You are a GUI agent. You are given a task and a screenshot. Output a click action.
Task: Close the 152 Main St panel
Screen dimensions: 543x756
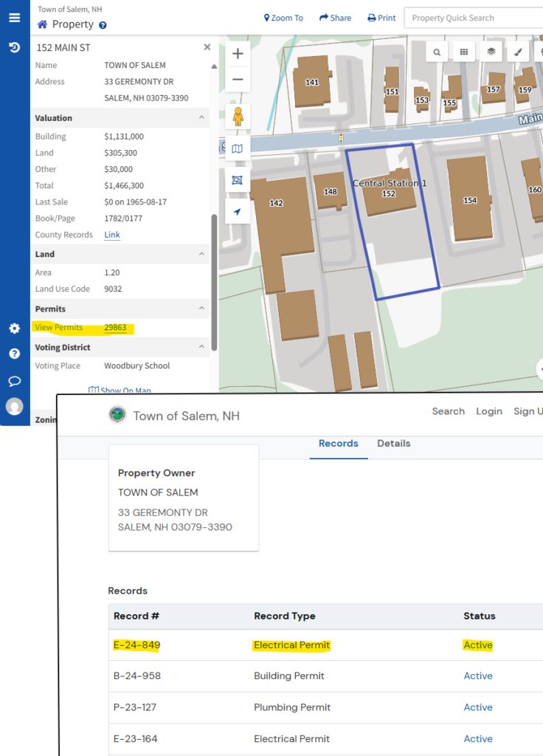207,47
